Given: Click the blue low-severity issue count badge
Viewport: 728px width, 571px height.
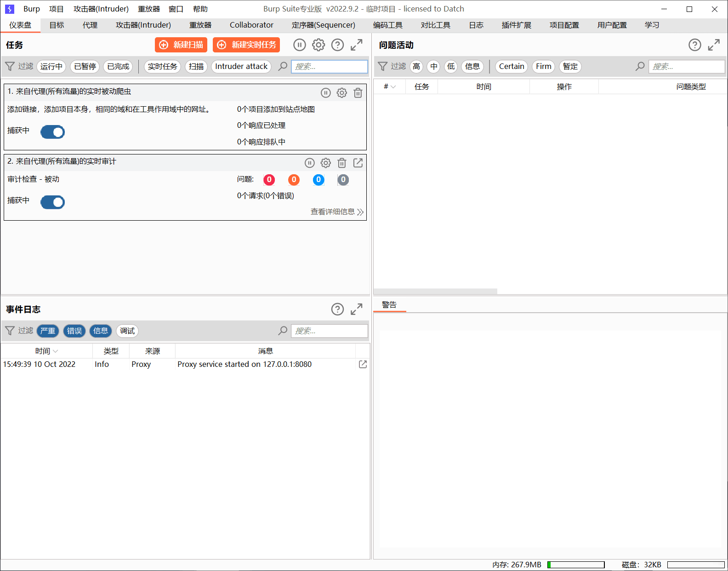Looking at the screenshot, I should pos(318,180).
